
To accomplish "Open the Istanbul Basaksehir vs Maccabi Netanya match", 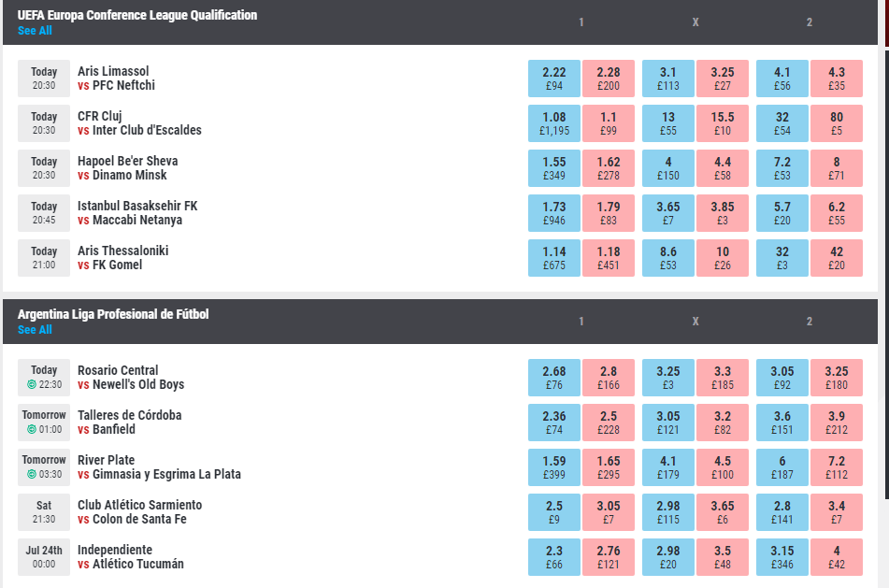I will click(x=136, y=213).
